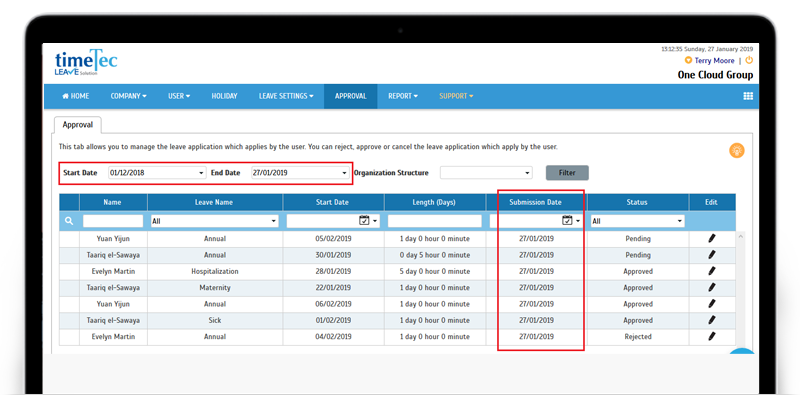This screenshot has width=800, height=395.
Task: Click start date 04/02/2019 cell
Action: pos(333,337)
